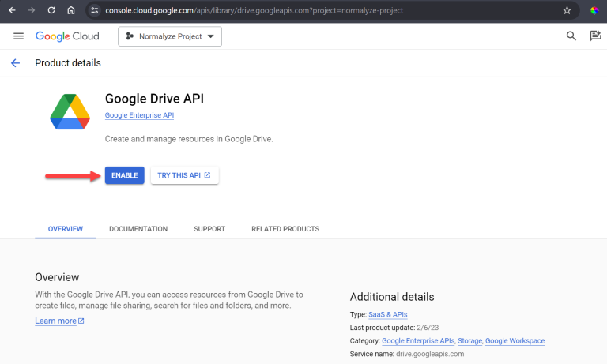This screenshot has height=364, width=607.
Task: Switch to the Documentation tab
Action: point(138,229)
